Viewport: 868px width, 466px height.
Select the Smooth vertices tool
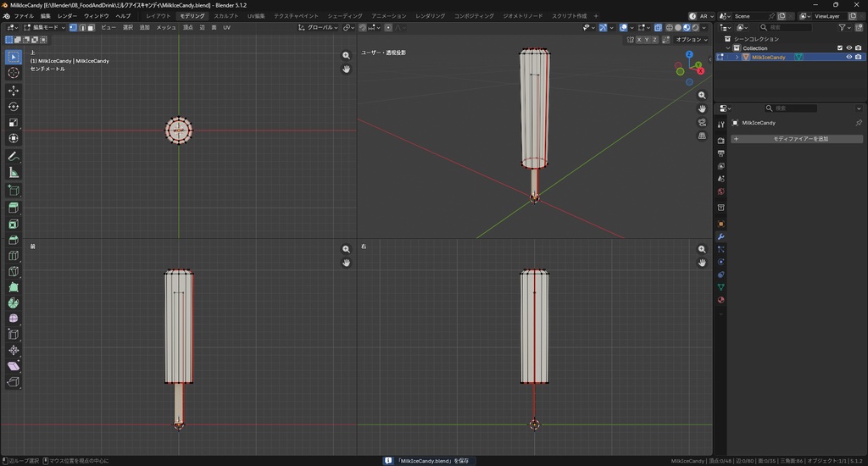coord(14,319)
